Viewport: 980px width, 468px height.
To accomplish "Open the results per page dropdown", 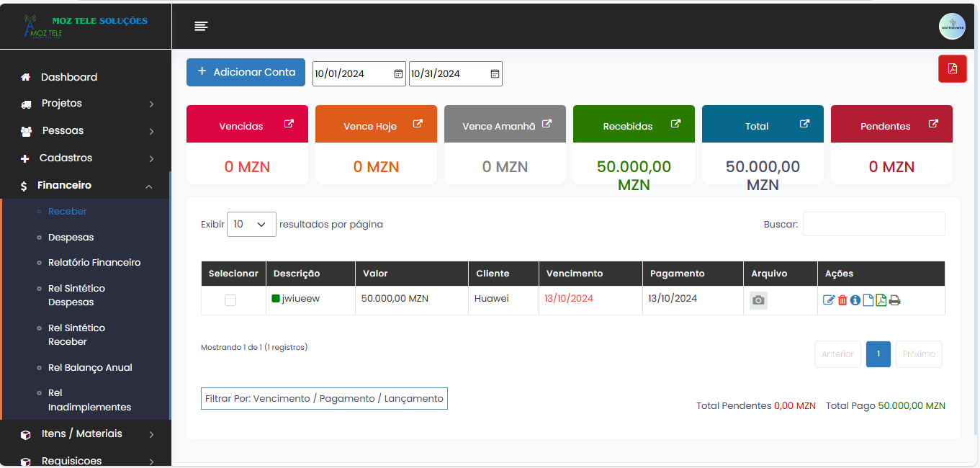I will 251,224.
